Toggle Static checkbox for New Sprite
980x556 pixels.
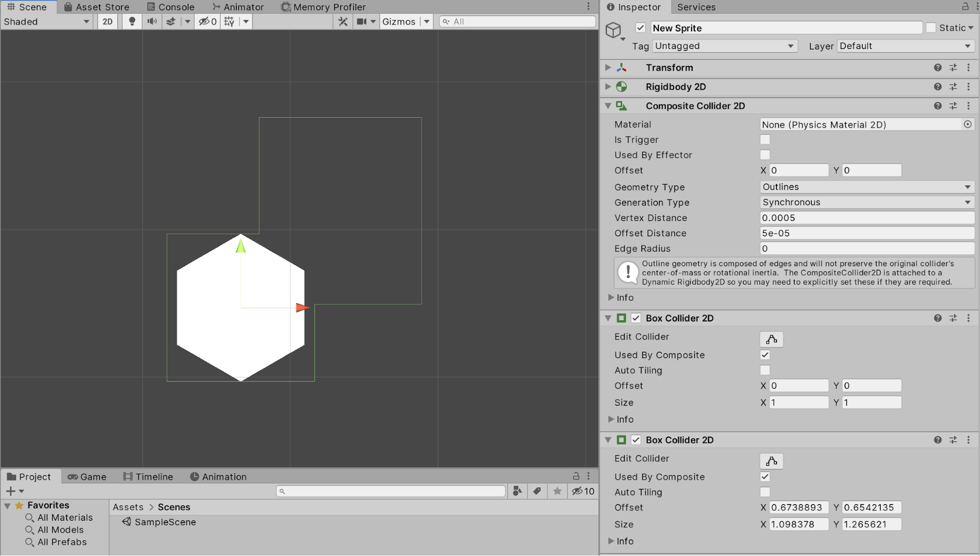[931, 28]
